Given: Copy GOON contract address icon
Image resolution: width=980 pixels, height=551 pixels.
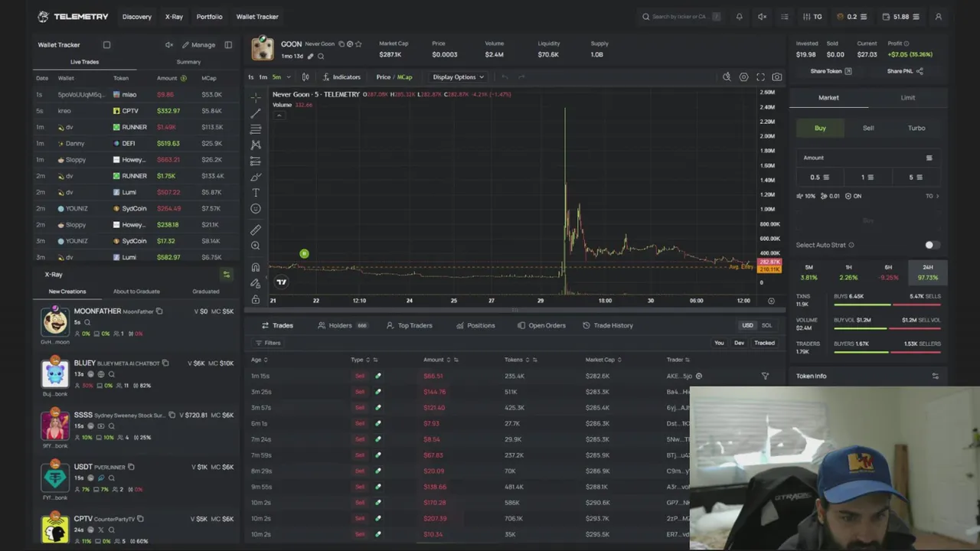Looking at the screenshot, I should (341, 44).
